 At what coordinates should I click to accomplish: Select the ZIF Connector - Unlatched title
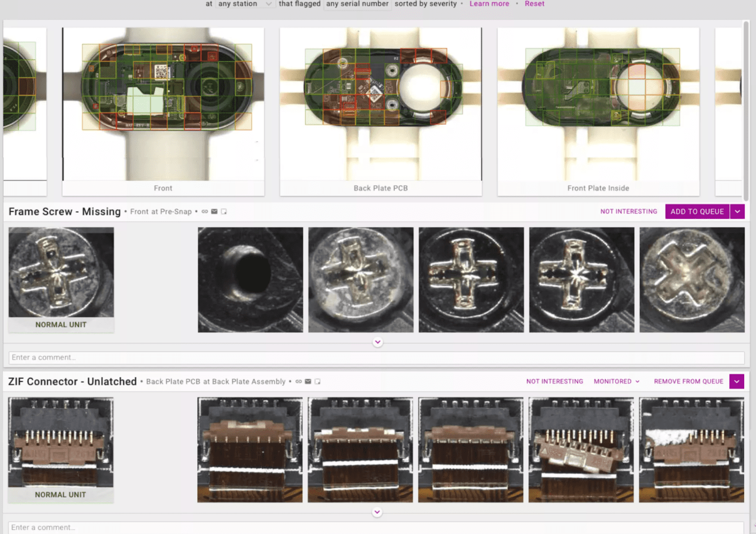coord(72,381)
